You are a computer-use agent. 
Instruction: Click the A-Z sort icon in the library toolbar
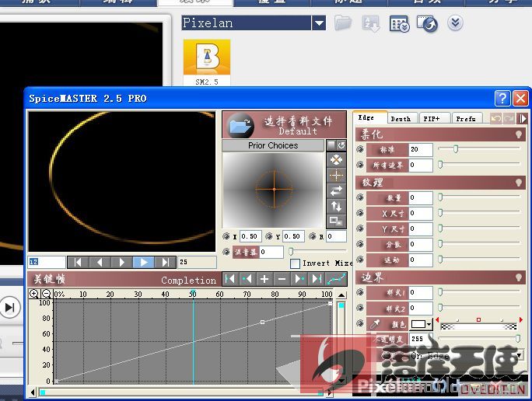point(371,24)
